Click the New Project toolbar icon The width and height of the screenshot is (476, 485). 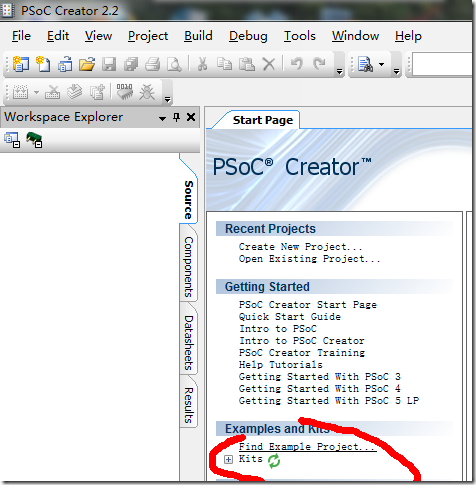click(21, 64)
